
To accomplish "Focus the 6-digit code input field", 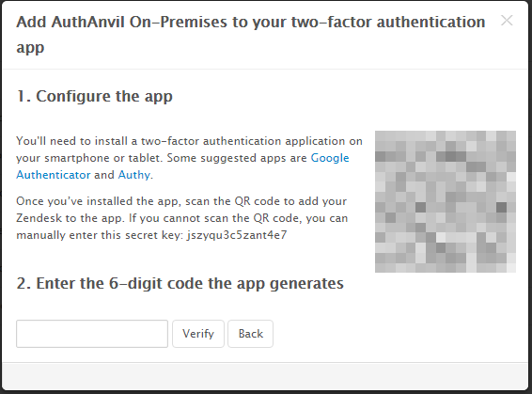I will [x=92, y=334].
